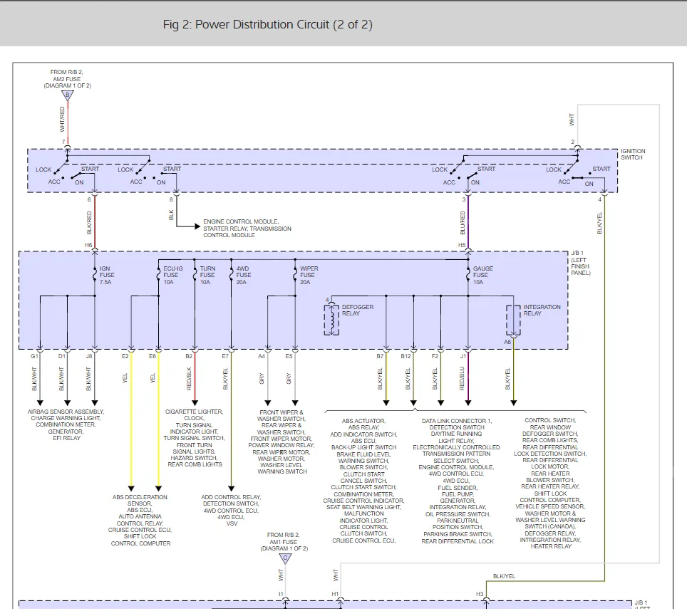Viewport: 687px width, 616px height.
Task: Click the 'ABS ACTUATOR, ABS RELAY' component list
Action: 363,481
